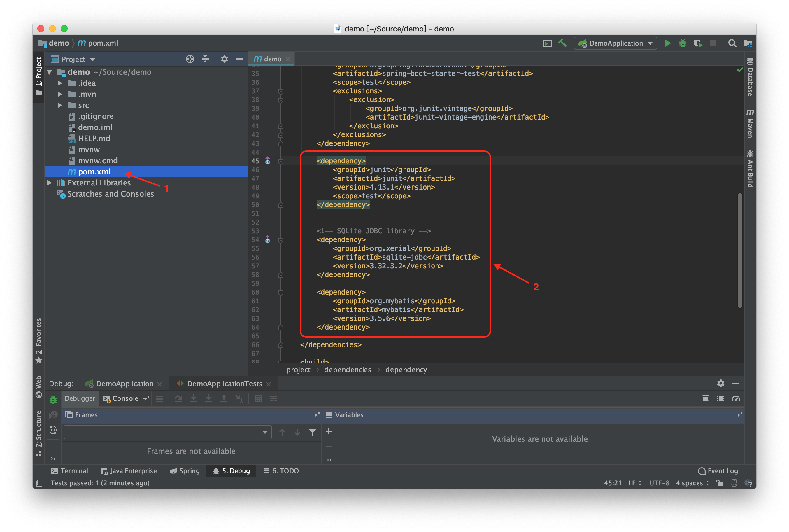Screen dimensions: 789x532
Task: Click the UTF-8 encoding in status bar
Action: (x=659, y=483)
